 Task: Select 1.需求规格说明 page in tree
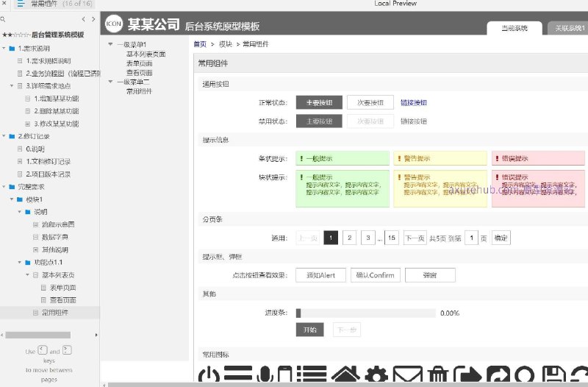click(x=49, y=61)
